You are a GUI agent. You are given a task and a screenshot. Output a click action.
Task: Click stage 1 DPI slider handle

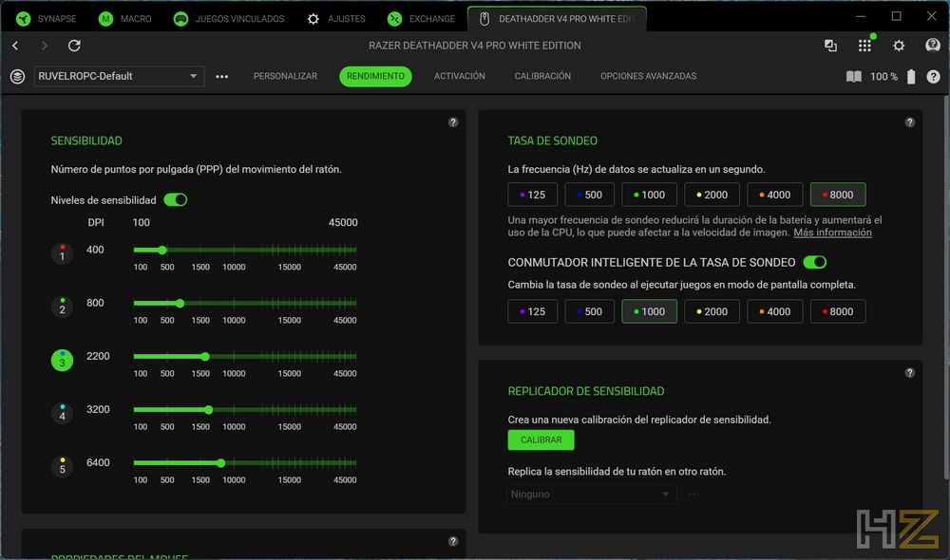[162, 250]
